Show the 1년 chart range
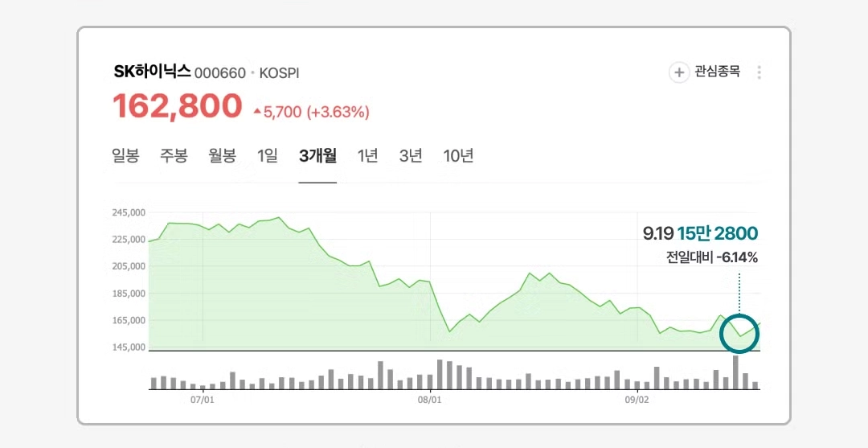The height and width of the screenshot is (448, 868). coord(368,156)
